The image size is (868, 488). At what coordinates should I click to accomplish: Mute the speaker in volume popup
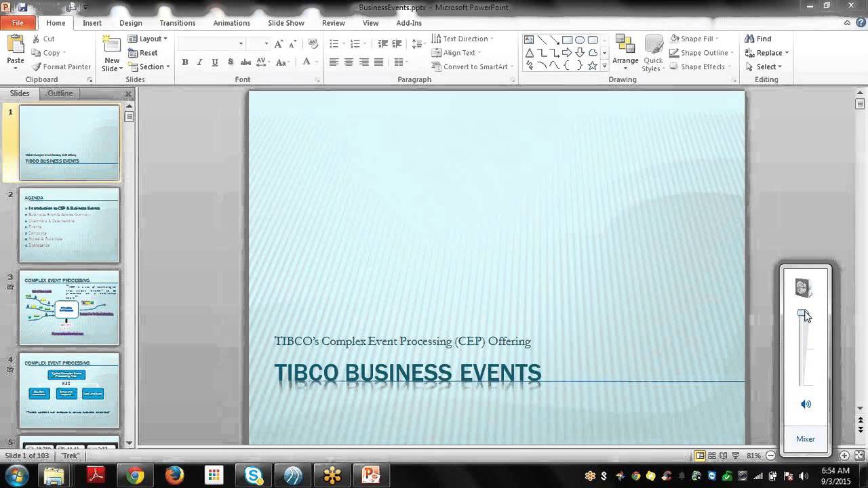click(x=805, y=404)
